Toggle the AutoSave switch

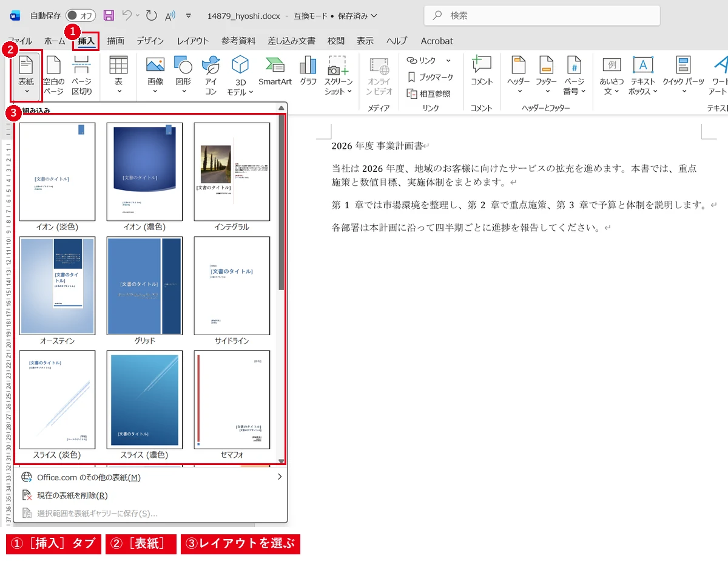pos(80,15)
